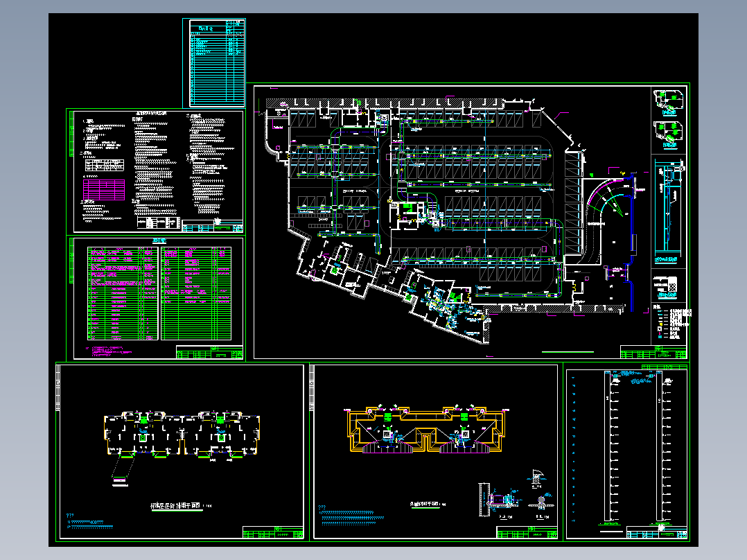
Task: Click the parking plan sheet title block
Action: point(653,352)
